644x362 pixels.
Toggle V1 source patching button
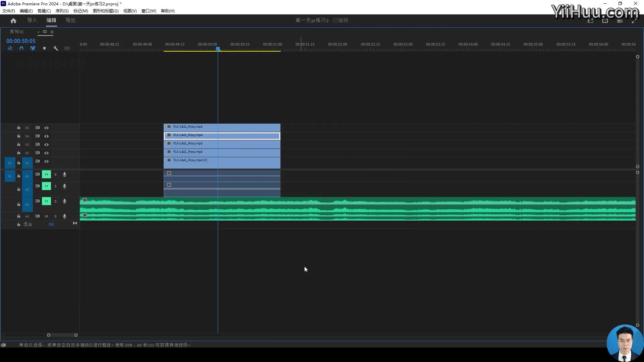coord(10,163)
